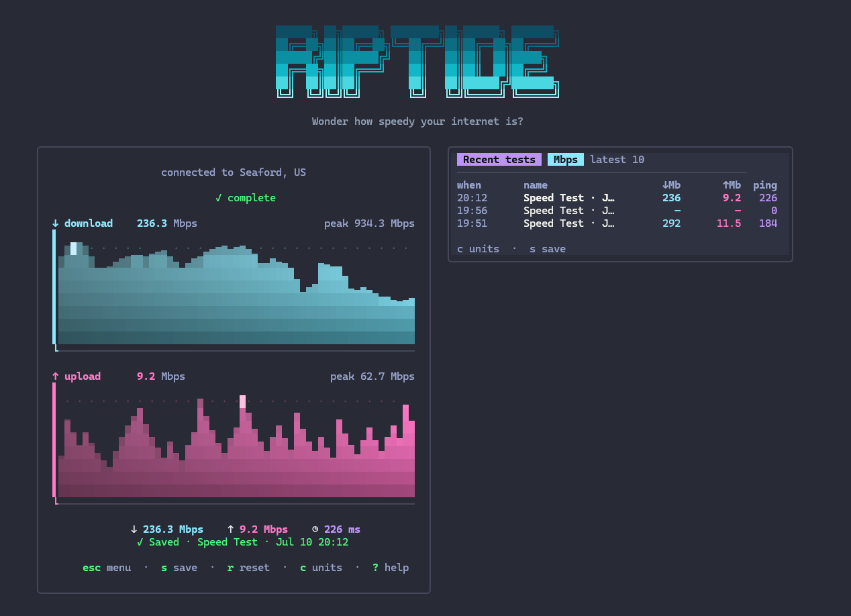Open the ? help shortcut
851x616 pixels.
[x=391, y=568]
